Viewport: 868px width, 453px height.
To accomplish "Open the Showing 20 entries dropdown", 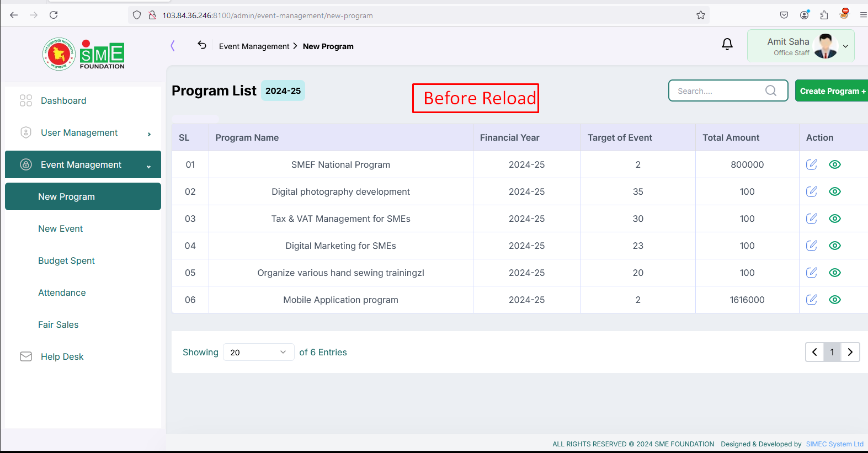I will tap(258, 352).
